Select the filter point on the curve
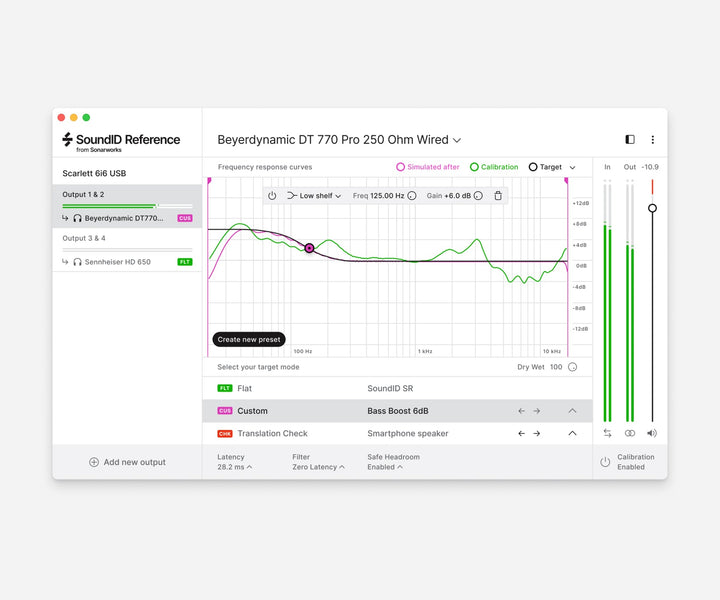 pyautogui.click(x=309, y=248)
